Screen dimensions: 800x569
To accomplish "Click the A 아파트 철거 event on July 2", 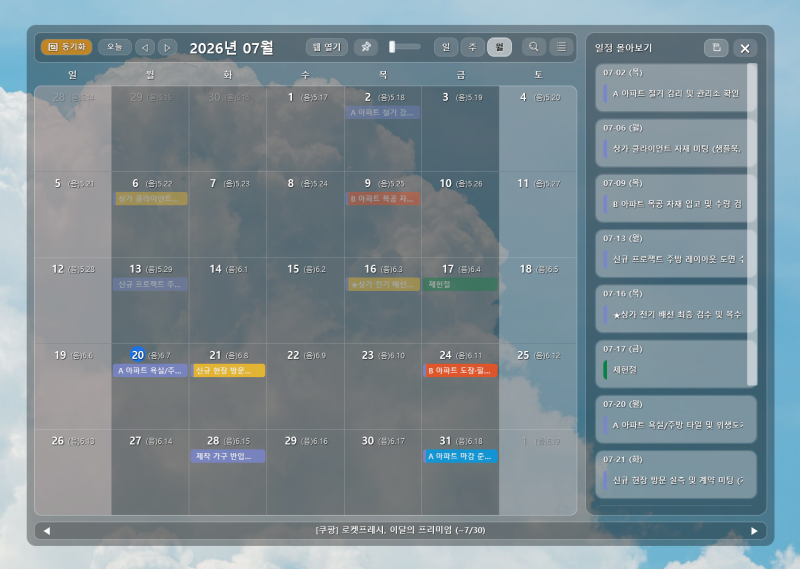I will [383, 112].
